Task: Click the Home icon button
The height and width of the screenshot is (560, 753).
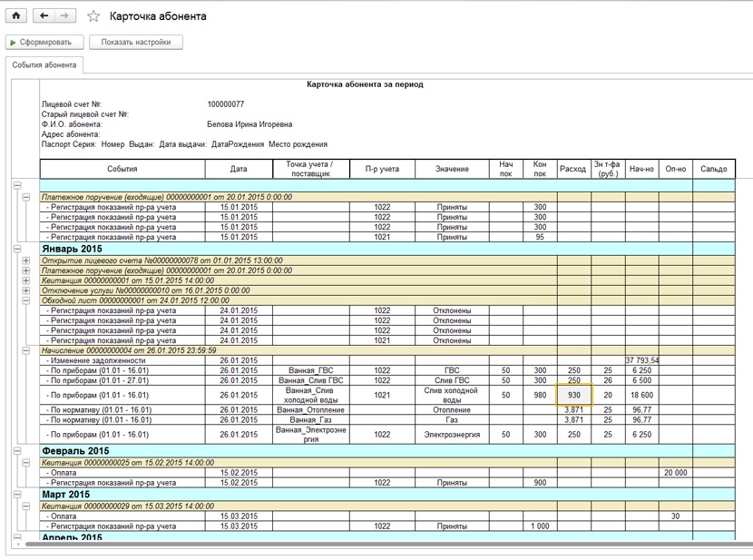Action: 15,15
